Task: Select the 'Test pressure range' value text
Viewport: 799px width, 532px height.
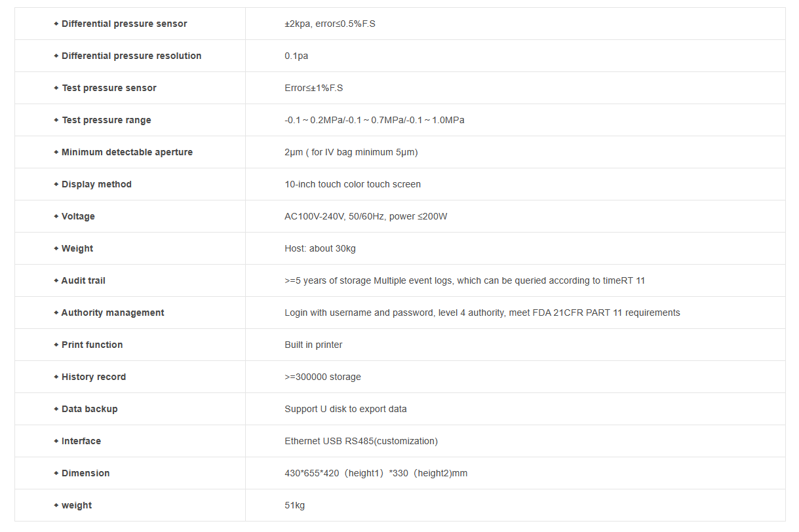Action: click(x=374, y=120)
